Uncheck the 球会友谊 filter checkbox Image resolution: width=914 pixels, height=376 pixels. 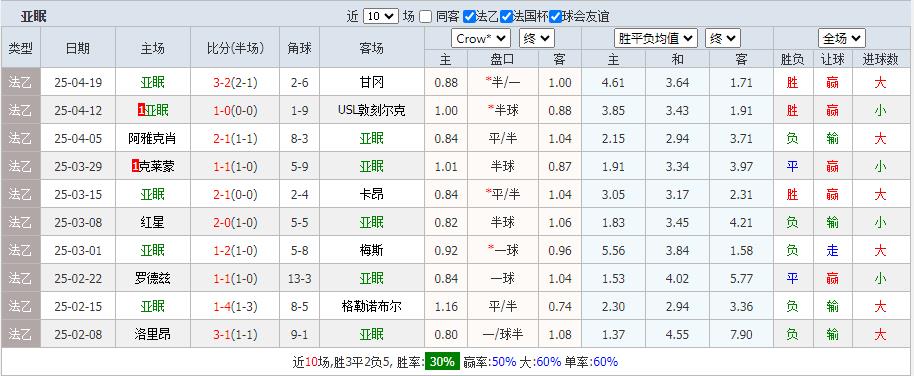click(x=556, y=16)
